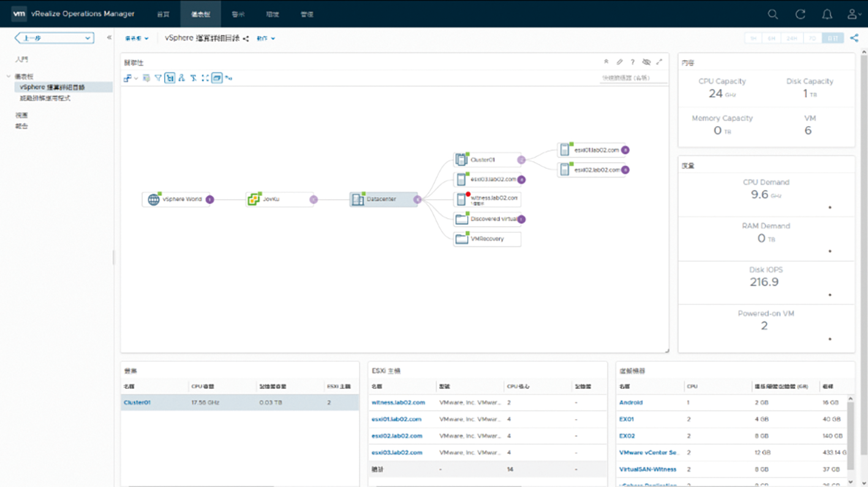This screenshot has width=868, height=487.
Task: Select 1H time range
Action: [x=753, y=38]
